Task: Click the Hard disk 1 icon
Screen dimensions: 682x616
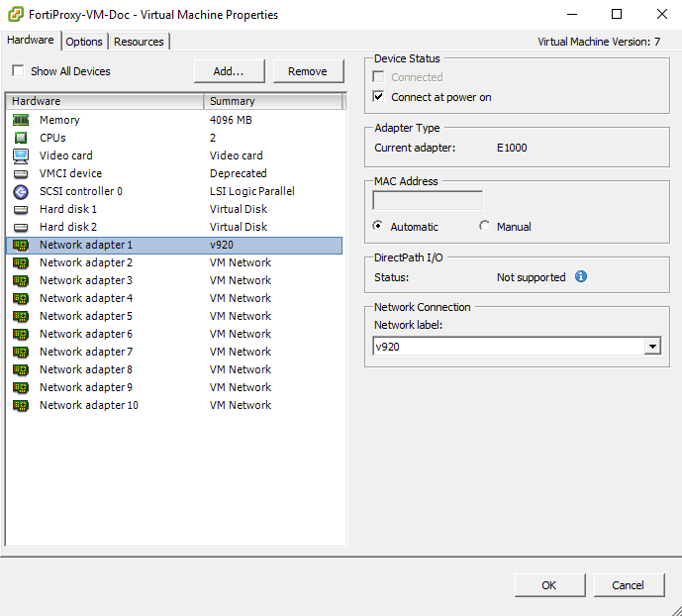Action: [x=21, y=209]
